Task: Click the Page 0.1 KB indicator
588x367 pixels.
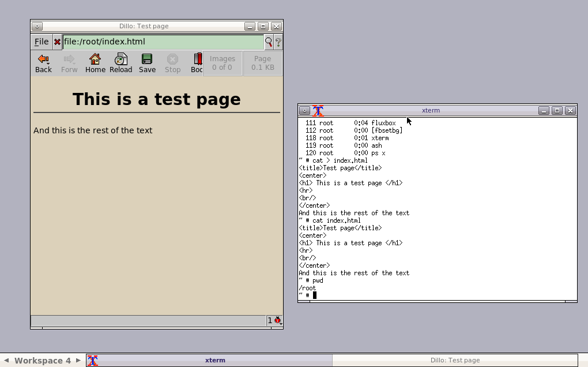Action: click(262, 63)
